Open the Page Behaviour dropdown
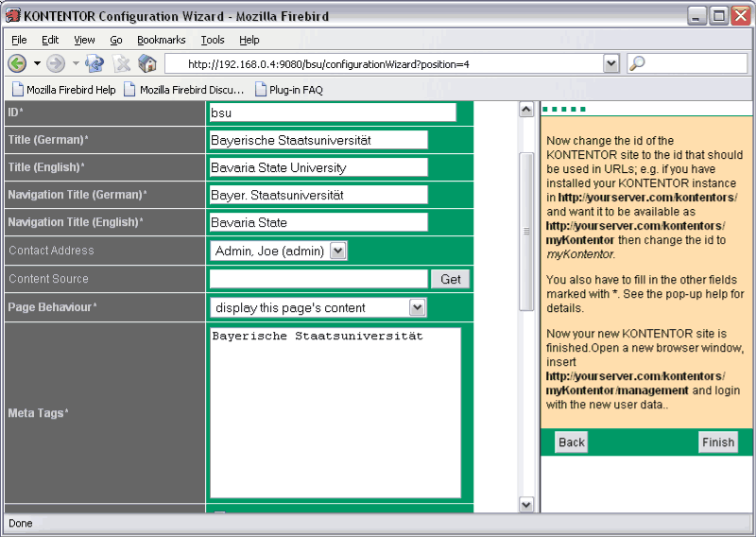Screen dimensions: 756x537 (418, 307)
